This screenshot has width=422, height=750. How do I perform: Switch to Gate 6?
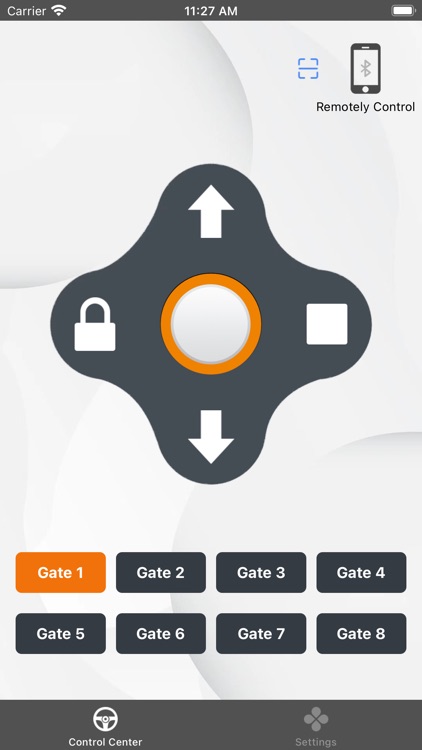(161, 634)
